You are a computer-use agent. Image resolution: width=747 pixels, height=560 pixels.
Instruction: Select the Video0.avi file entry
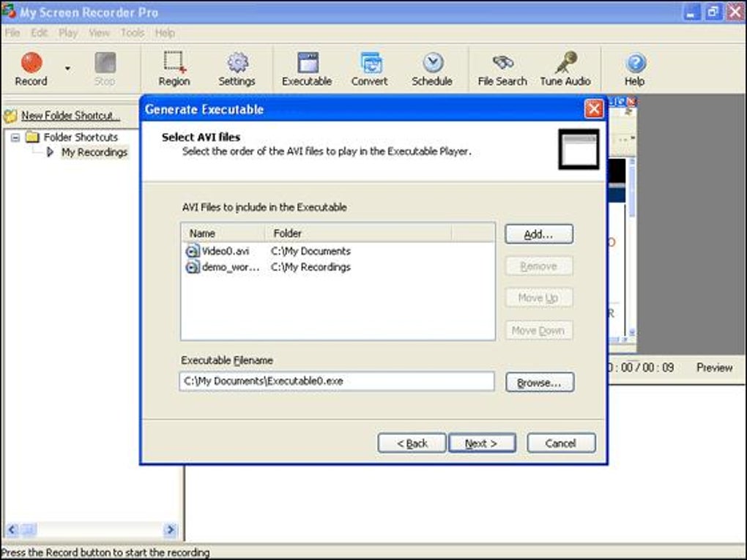point(226,250)
